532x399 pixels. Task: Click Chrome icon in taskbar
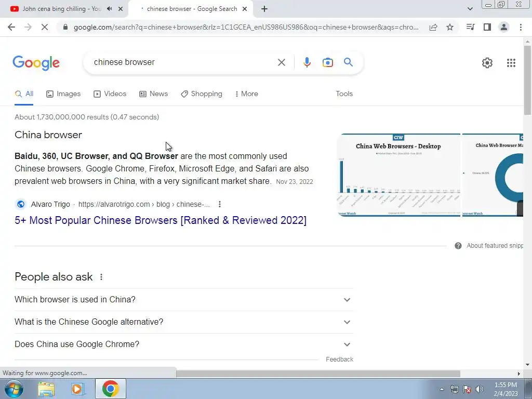(x=110, y=389)
